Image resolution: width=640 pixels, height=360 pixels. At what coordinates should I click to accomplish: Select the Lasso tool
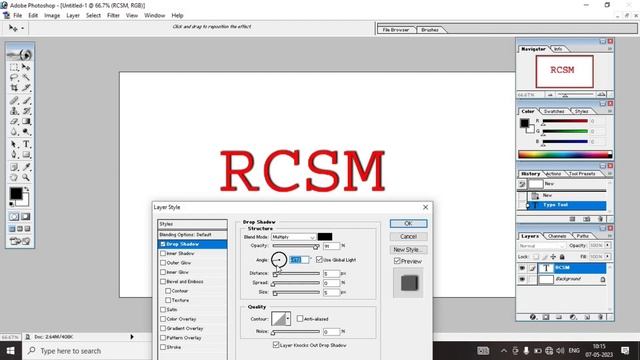(x=14, y=77)
